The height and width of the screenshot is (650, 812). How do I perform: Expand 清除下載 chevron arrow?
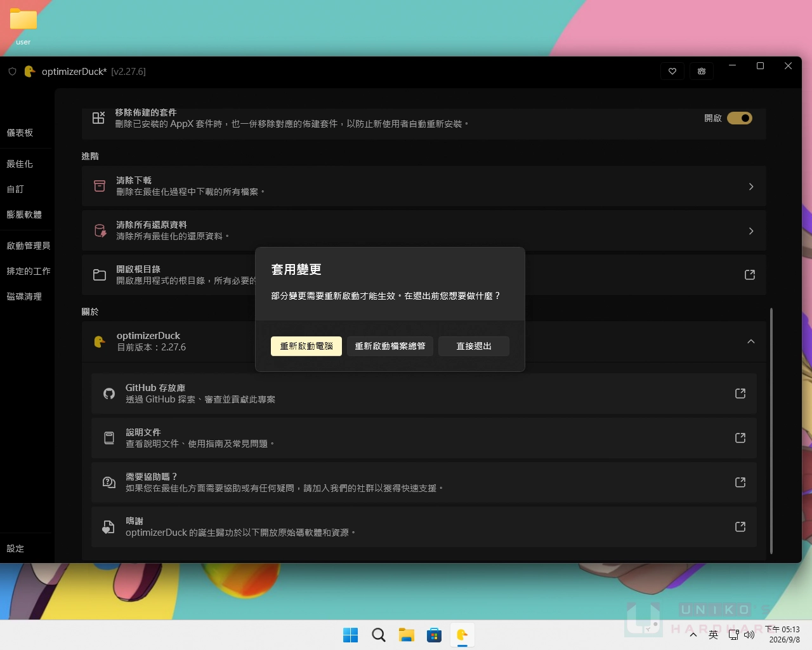pyautogui.click(x=751, y=187)
